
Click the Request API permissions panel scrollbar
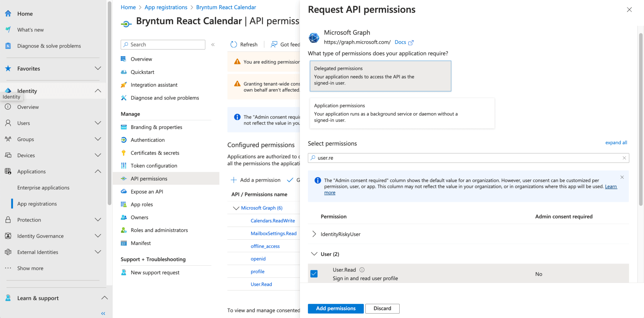641,120
